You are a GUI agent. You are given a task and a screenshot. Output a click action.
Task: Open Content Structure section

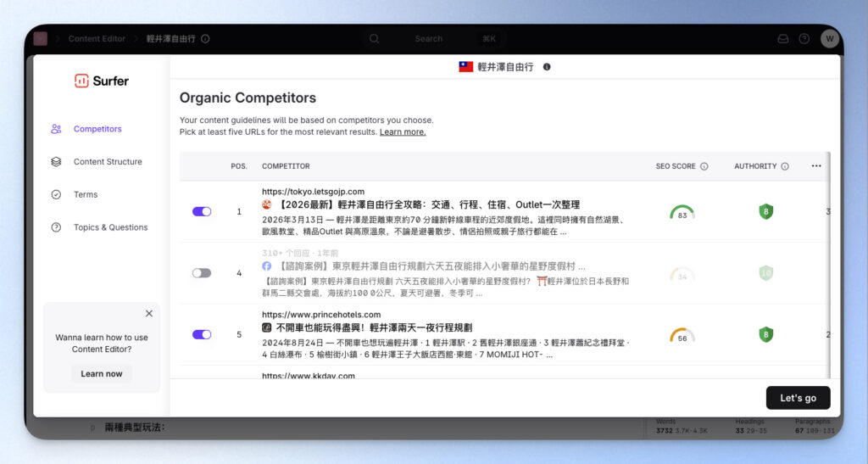(108, 162)
